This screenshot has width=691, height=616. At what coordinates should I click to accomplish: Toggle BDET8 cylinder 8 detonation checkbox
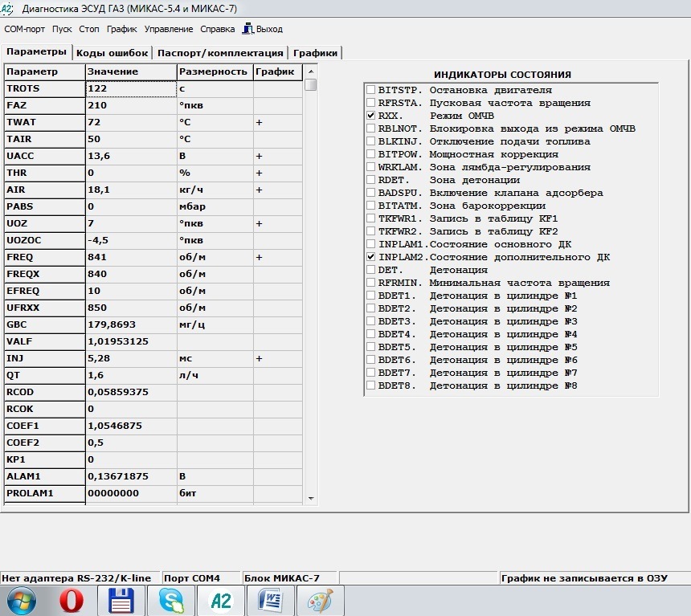[x=371, y=386]
